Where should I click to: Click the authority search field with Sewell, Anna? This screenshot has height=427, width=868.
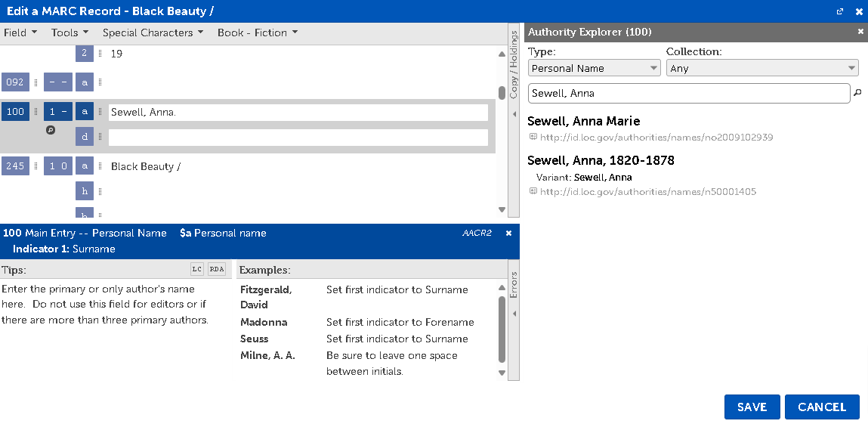point(689,93)
